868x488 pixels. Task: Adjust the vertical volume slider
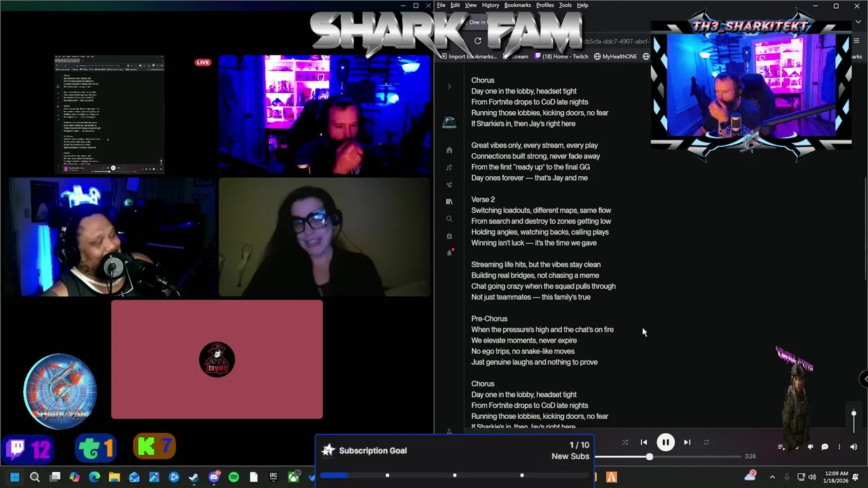click(x=854, y=420)
